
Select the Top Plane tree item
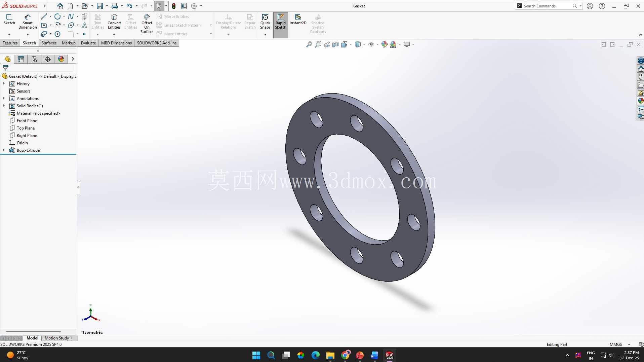pyautogui.click(x=26, y=128)
